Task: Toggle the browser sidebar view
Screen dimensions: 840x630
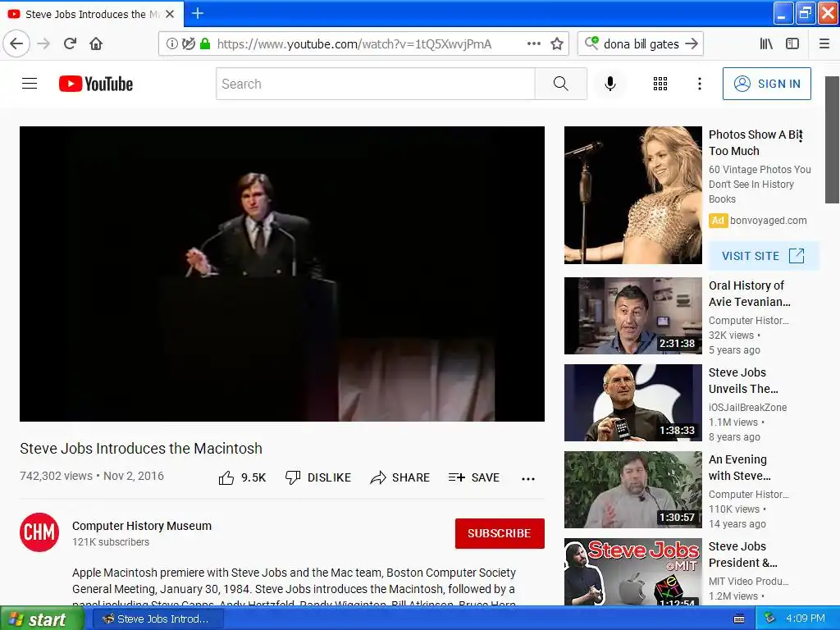Action: (792, 44)
